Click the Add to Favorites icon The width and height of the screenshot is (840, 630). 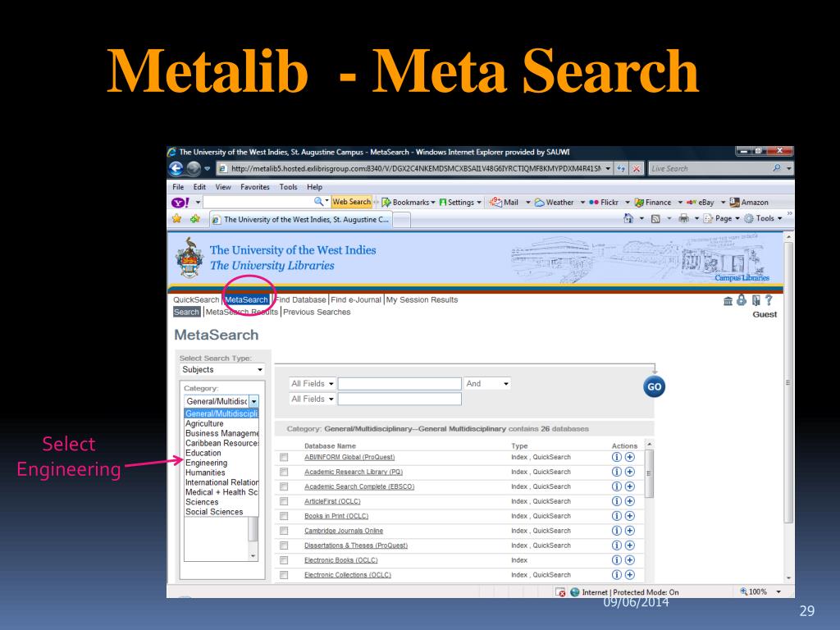(195, 218)
